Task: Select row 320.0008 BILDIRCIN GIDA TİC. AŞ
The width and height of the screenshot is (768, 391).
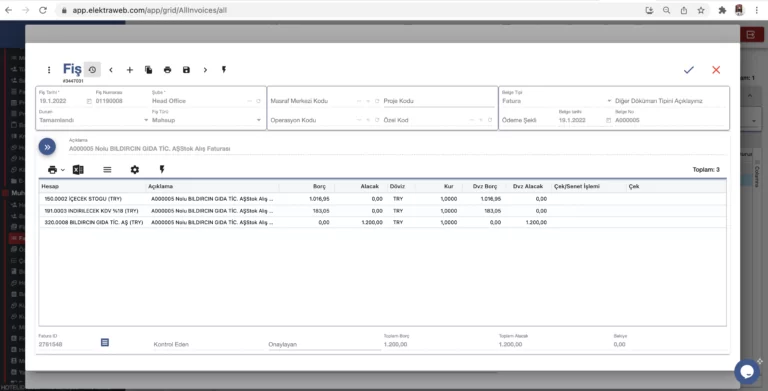Action: pyautogui.click(x=382, y=222)
